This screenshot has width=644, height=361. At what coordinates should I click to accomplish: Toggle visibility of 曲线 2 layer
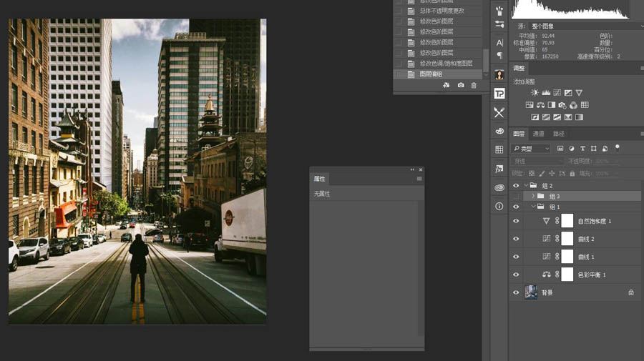point(516,239)
